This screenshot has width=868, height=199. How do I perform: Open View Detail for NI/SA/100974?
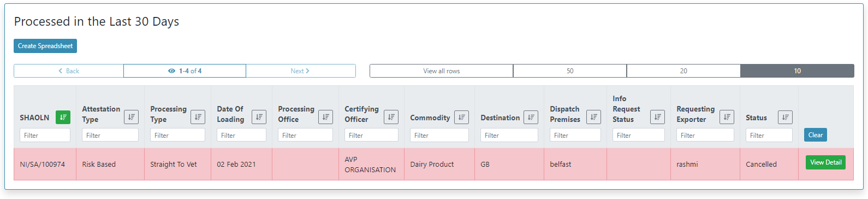pos(825,162)
